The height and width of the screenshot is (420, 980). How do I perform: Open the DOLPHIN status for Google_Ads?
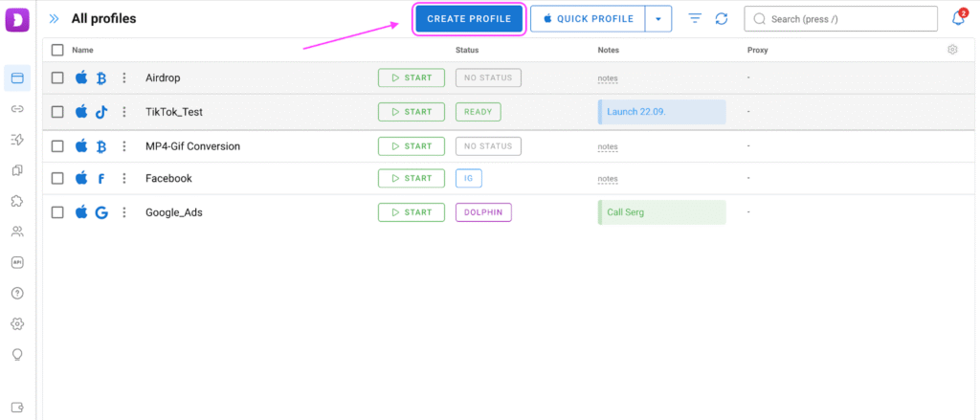click(483, 212)
